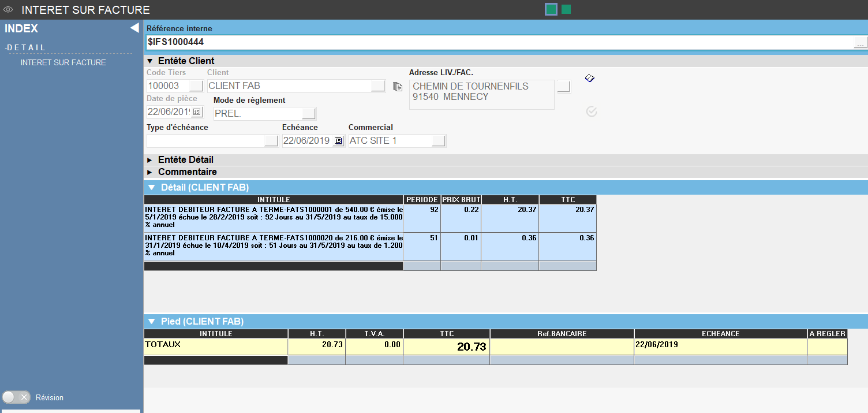
Task: Click the copy documents icon beside Client
Action: [x=397, y=87]
